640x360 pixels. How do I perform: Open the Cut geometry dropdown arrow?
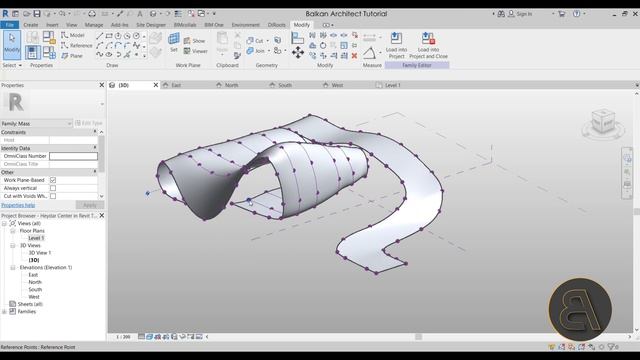[x=268, y=41]
